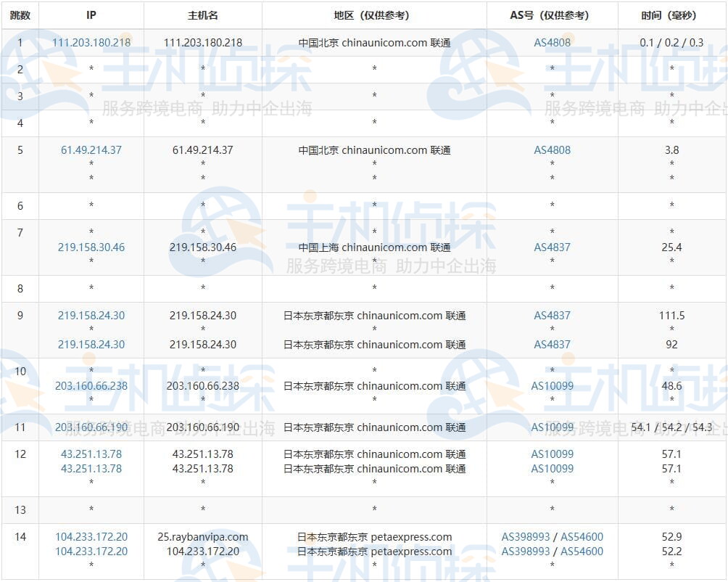Screen dimensions: 728x582
Task: Click the 203.160.66.190 link at hop 11
Action: pos(91,427)
